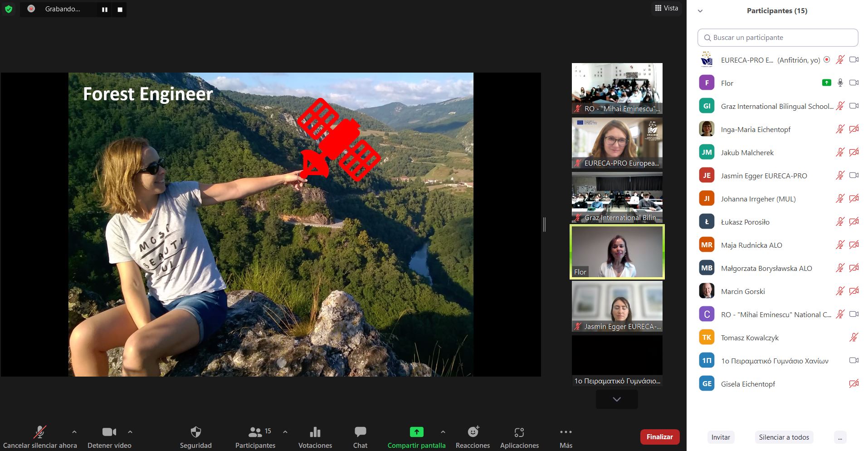Open the Vista layout menu

coord(667,8)
